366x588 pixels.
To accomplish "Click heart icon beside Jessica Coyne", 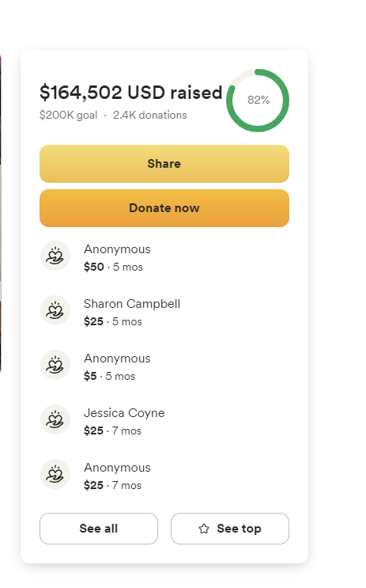I will click(55, 419).
